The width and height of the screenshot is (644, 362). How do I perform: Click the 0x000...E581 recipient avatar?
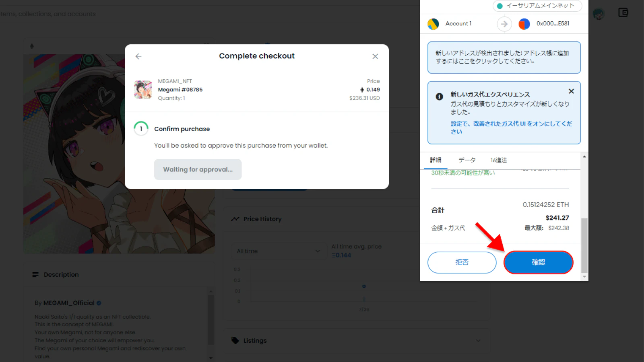pyautogui.click(x=524, y=24)
